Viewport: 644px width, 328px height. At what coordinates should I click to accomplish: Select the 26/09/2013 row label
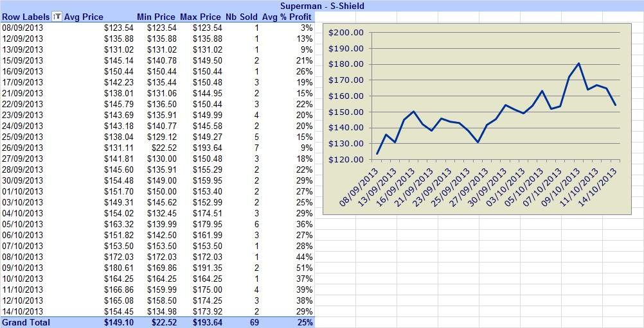point(22,148)
